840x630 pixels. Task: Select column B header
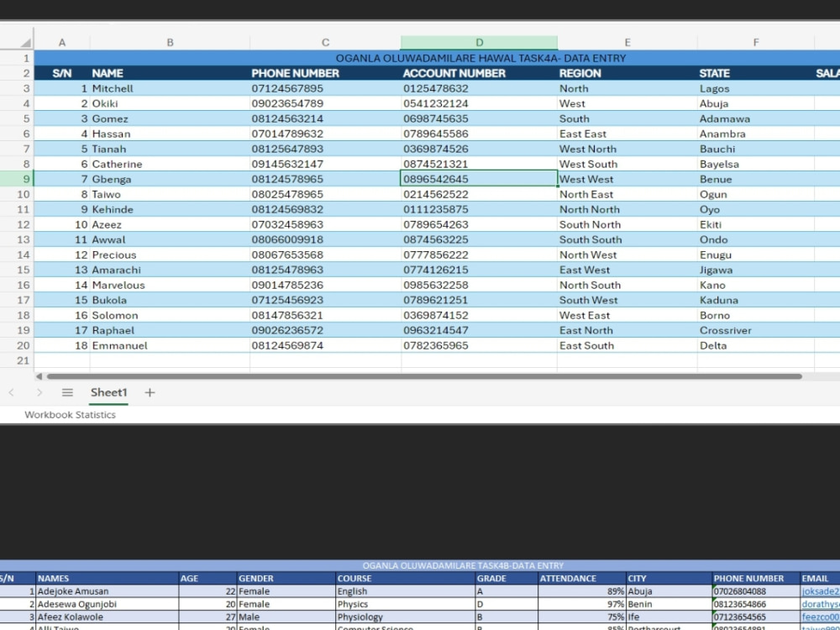click(170, 43)
